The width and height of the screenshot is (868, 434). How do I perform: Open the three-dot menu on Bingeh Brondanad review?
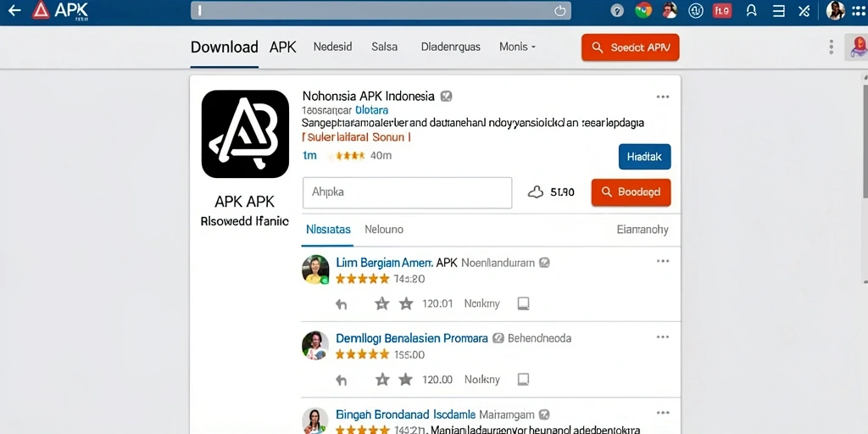click(x=663, y=413)
